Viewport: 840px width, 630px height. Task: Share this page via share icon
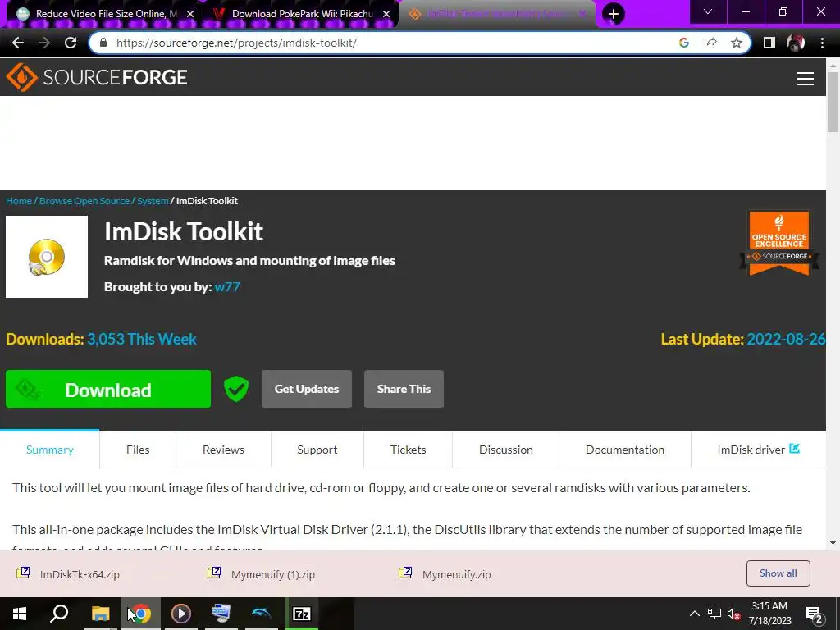[710, 43]
